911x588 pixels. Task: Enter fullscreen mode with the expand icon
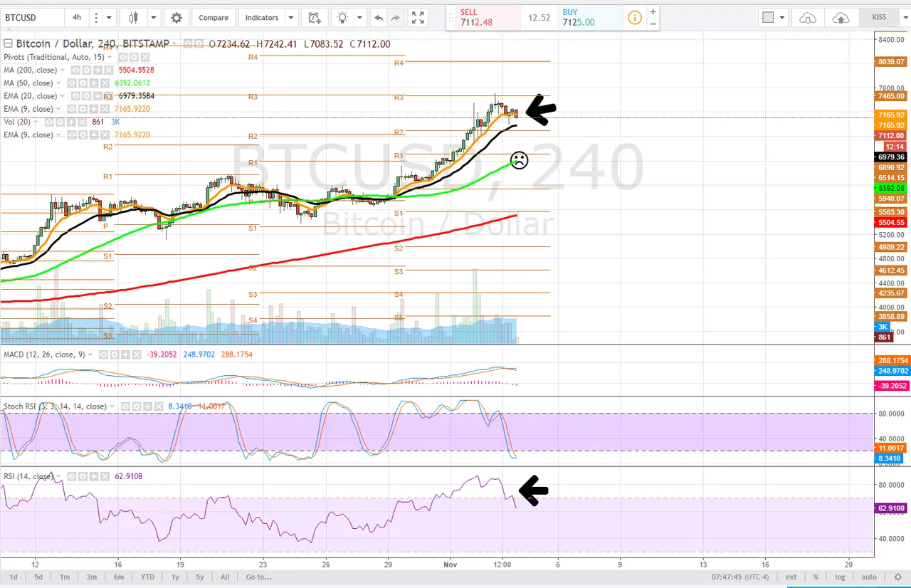point(418,18)
